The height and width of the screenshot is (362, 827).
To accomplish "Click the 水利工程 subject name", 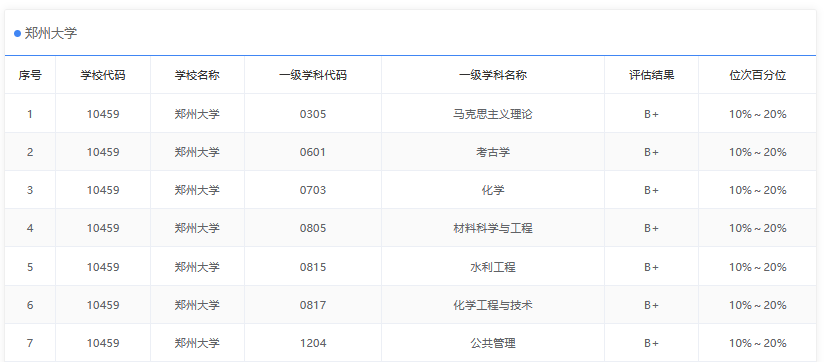I will click(x=493, y=267).
